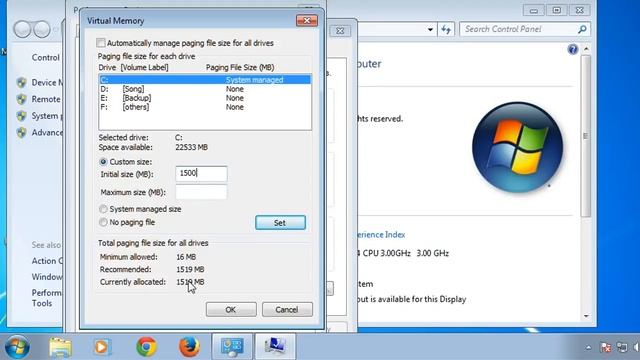Open Action Center link under See also

click(47, 261)
